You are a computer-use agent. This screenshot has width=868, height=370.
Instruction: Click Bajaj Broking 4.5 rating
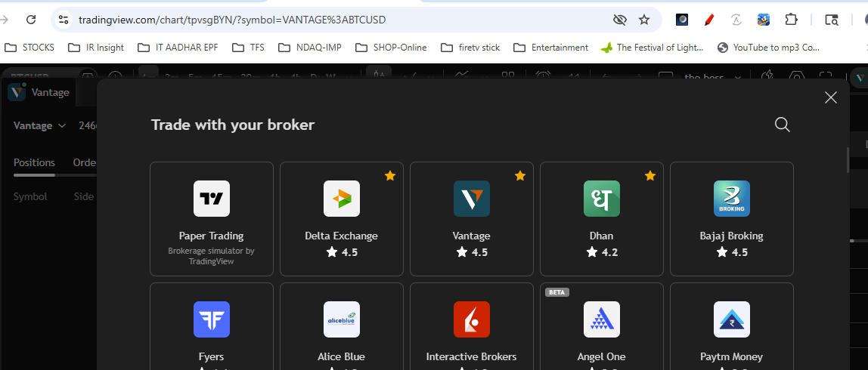732,252
